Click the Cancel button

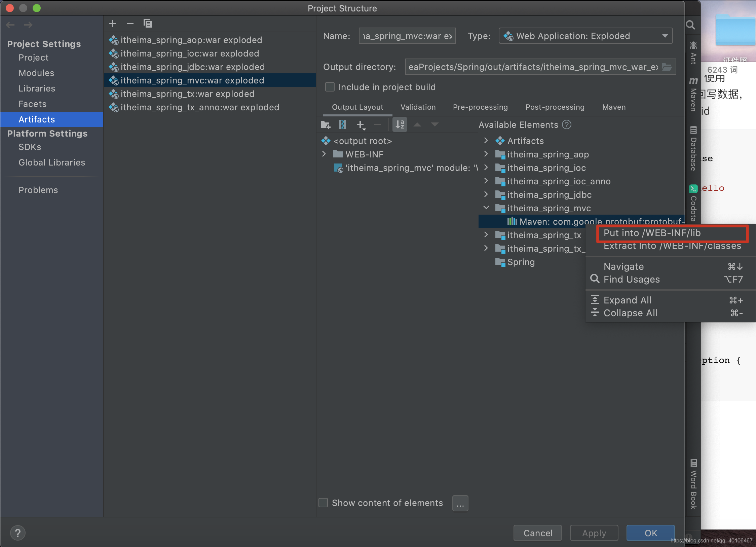click(x=538, y=533)
